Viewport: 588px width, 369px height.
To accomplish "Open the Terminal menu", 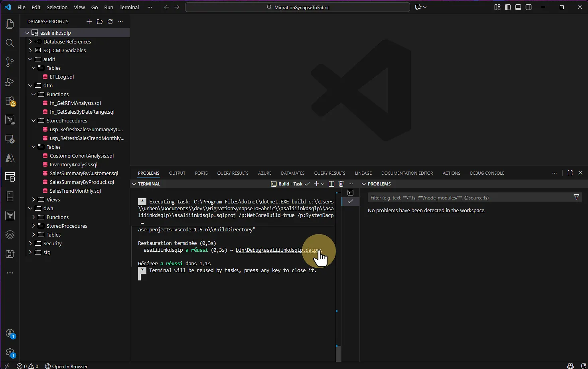I will [x=129, y=7].
